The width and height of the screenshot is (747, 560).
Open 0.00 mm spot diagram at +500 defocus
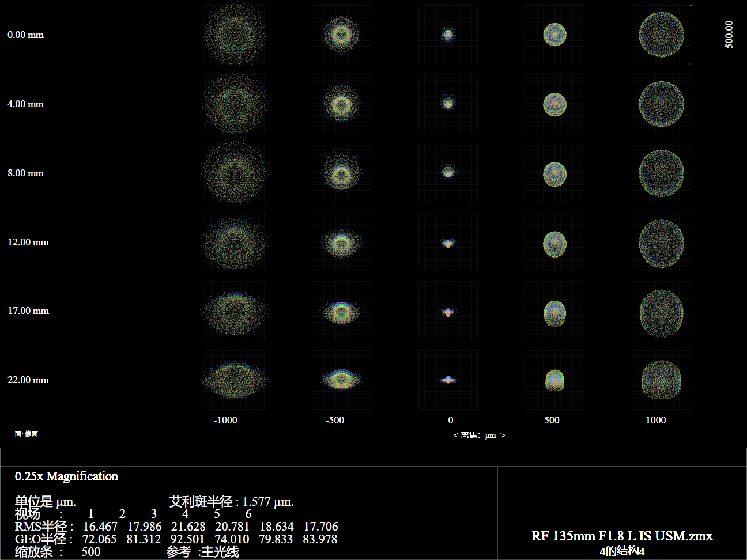554,35
